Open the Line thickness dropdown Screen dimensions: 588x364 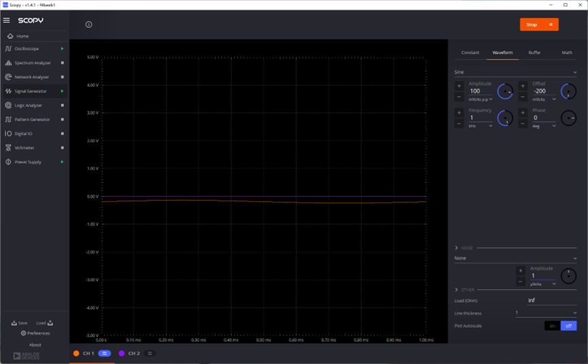coord(546,312)
